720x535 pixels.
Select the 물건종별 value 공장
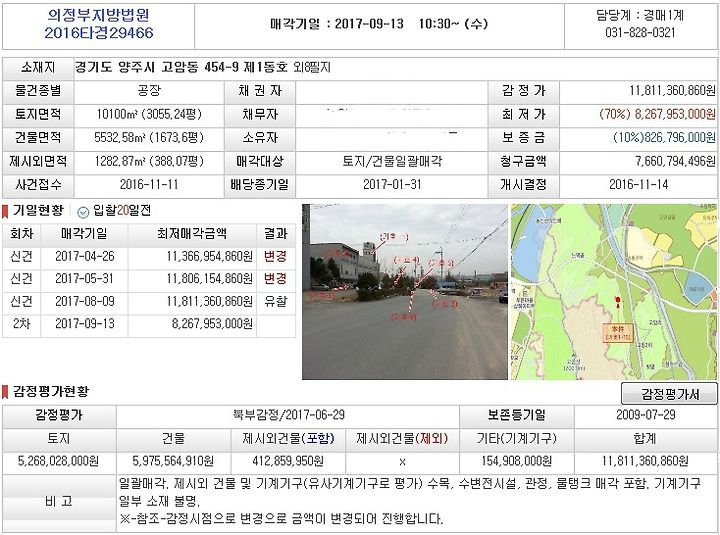[149, 90]
